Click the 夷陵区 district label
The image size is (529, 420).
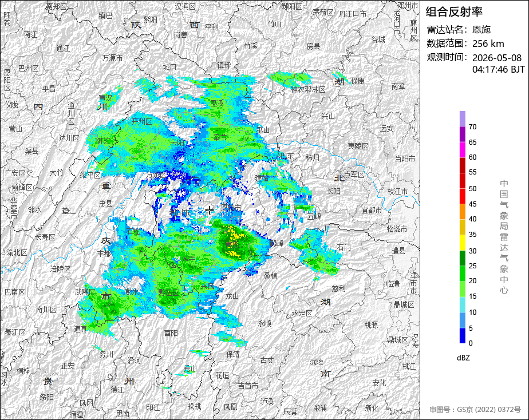click(x=358, y=146)
